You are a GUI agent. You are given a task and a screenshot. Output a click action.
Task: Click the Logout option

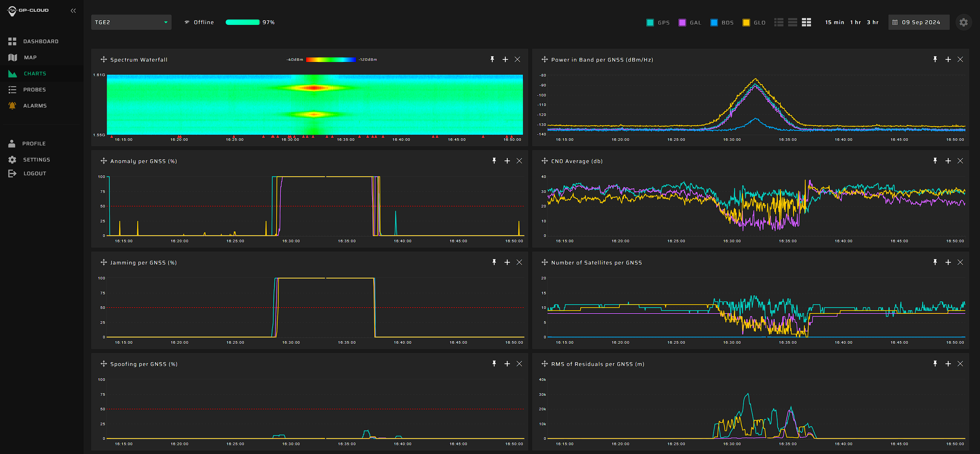tap(34, 173)
